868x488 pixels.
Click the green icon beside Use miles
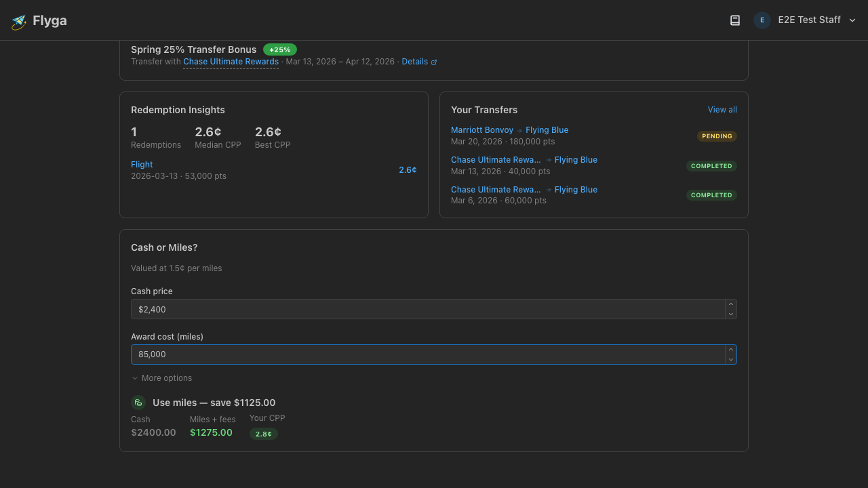138,403
